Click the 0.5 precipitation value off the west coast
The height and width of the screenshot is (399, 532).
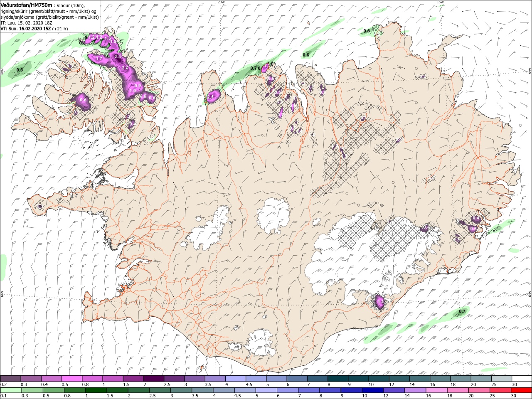pyautogui.click(x=19, y=70)
